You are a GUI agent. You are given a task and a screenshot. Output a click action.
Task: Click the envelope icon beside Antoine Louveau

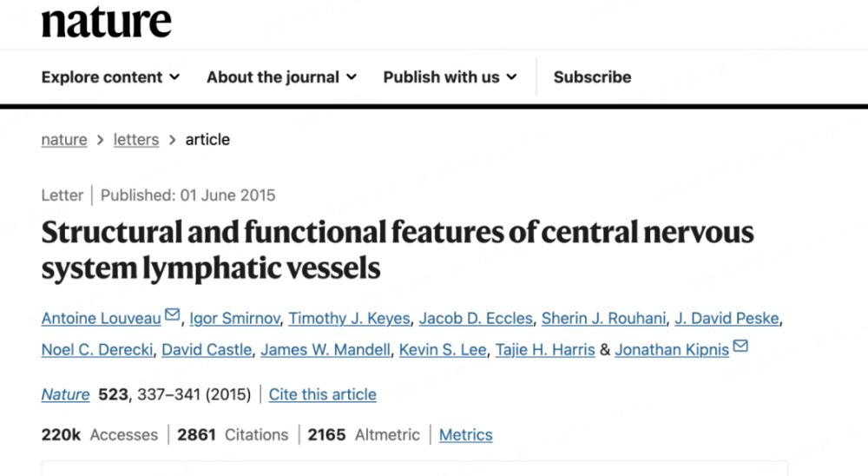[172, 316]
